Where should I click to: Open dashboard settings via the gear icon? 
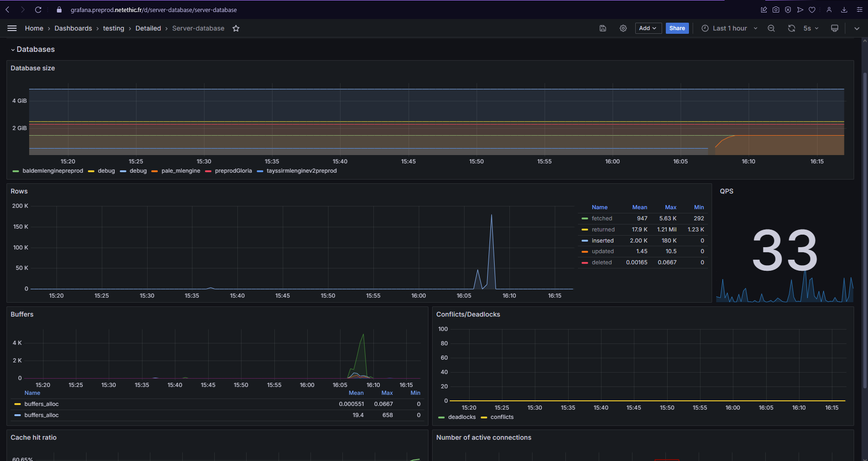pos(623,28)
